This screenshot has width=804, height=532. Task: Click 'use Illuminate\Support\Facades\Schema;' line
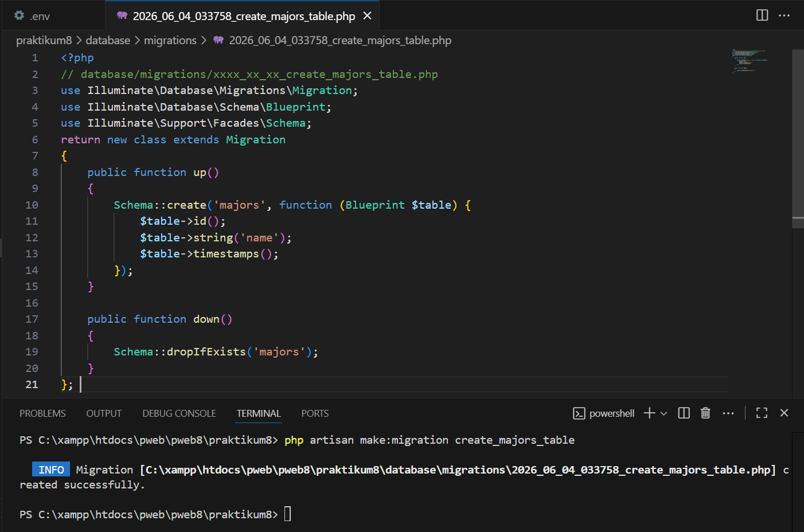pyautogui.click(x=186, y=123)
